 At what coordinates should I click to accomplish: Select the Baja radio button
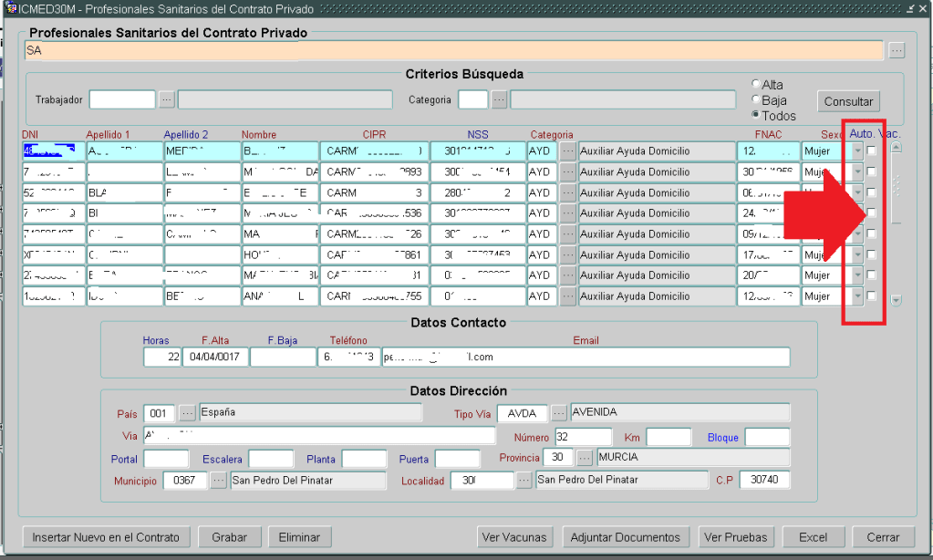point(755,100)
